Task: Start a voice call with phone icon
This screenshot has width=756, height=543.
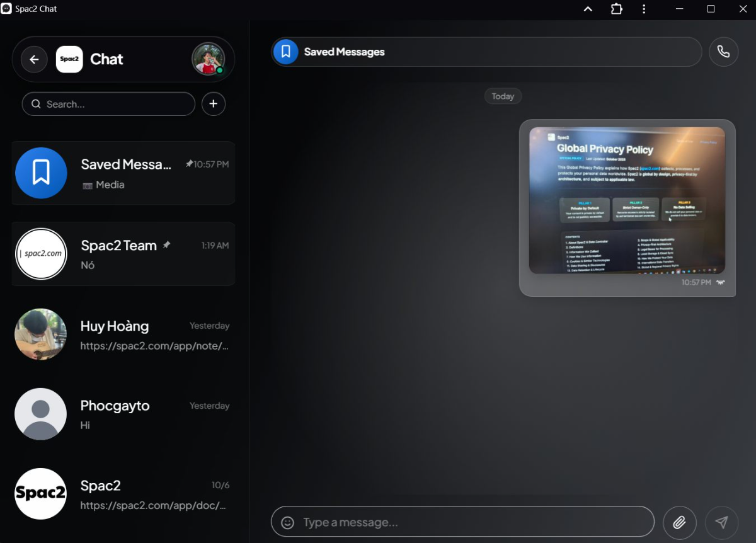Action: point(723,52)
